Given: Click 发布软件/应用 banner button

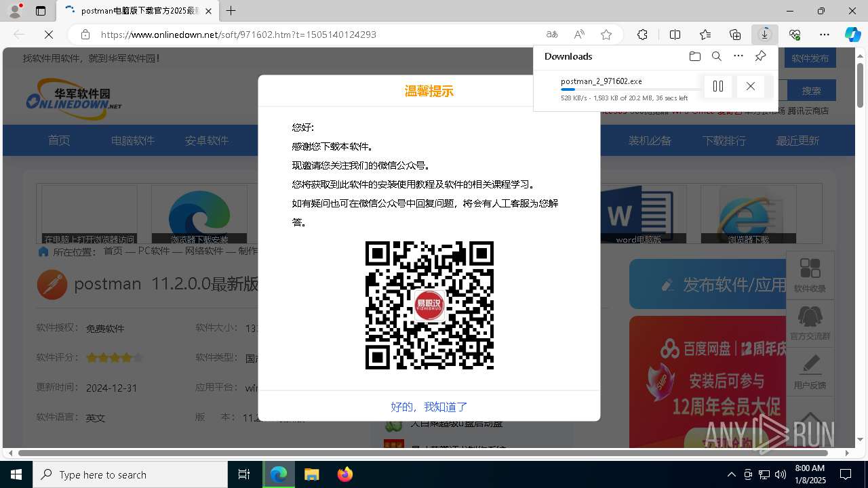Looking at the screenshot, I should click(x=708, y=285).
